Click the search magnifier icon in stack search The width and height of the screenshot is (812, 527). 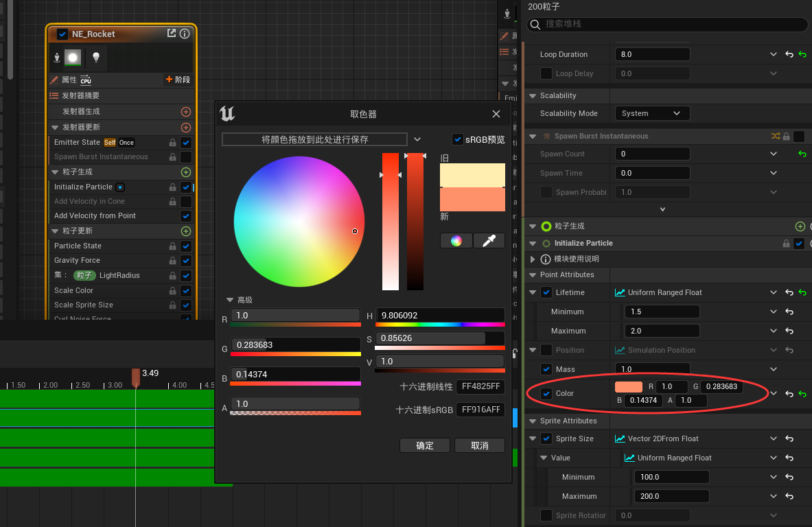(x=535, y=24)
